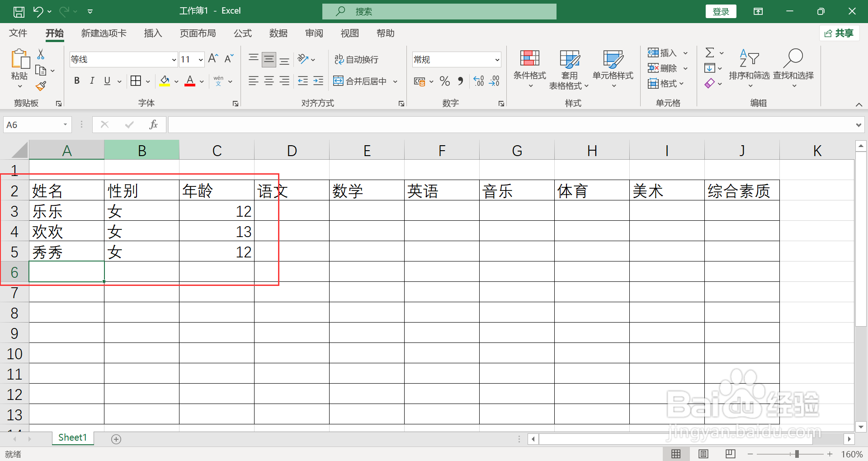Increase font size with larger A icon
868x461 pixels.
(x=213, y=59)
